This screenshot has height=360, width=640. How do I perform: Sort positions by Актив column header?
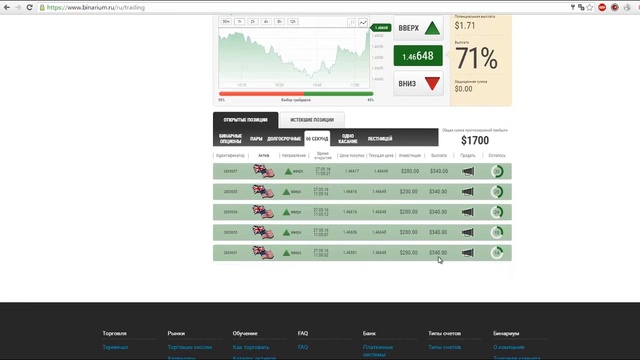click(264, 156)
